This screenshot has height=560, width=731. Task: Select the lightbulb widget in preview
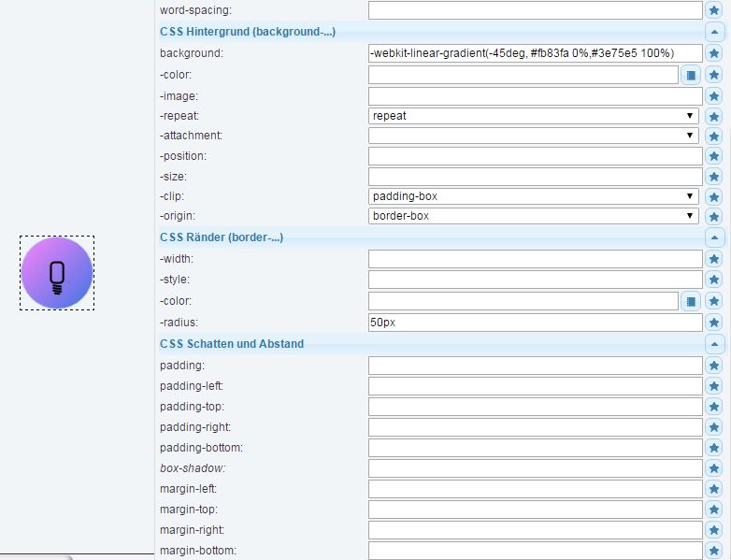pyautogui.click(x=57, y=273)
